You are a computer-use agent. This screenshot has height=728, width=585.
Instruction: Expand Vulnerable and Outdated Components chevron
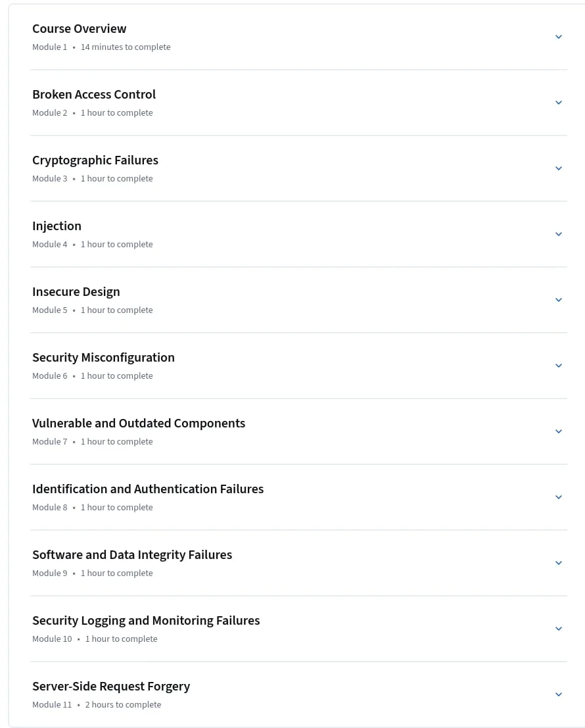point(559,432)
